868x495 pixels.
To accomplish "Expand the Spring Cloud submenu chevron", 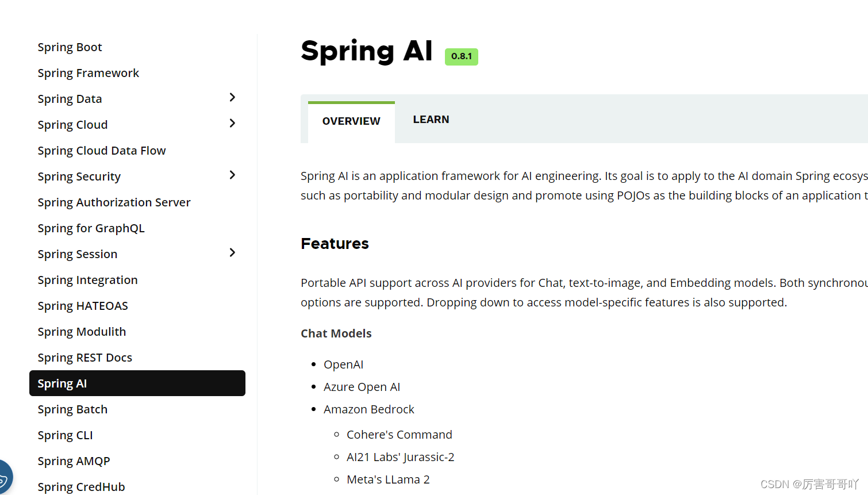I will [232, 124].
